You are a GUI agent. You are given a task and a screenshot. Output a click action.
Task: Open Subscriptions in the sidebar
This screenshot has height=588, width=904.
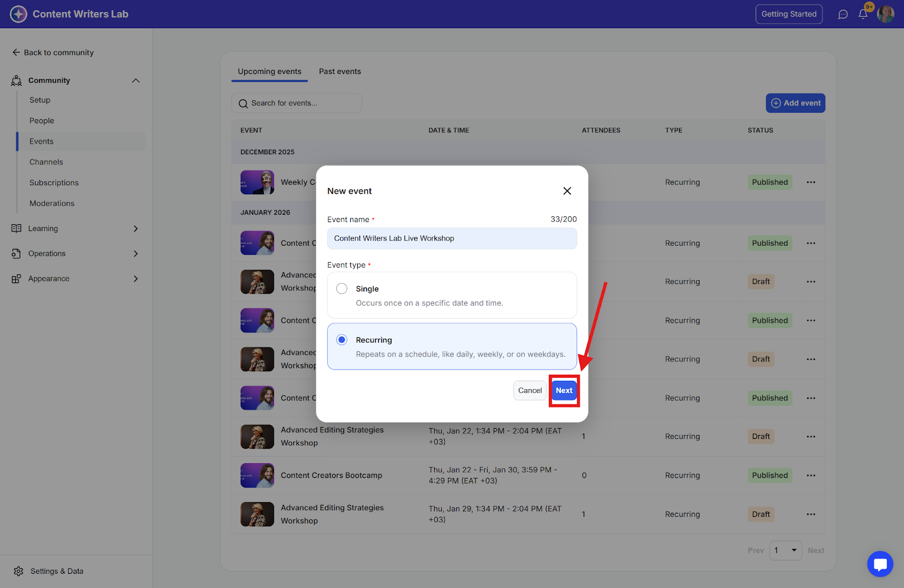point(54,183)
